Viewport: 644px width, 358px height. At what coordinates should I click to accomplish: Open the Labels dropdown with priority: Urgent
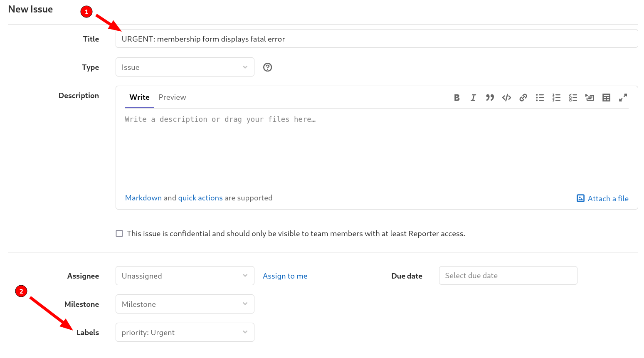[x=185, y=332]
